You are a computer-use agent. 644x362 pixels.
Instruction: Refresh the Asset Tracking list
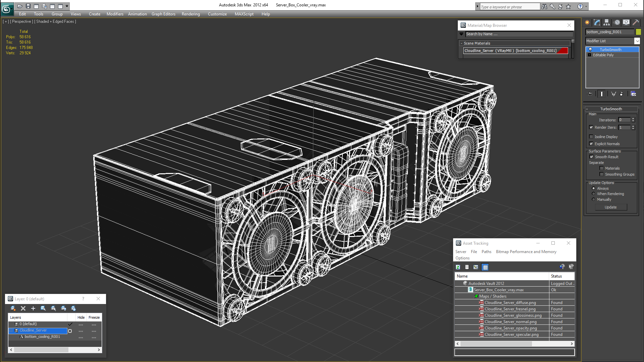click(458, 267)
